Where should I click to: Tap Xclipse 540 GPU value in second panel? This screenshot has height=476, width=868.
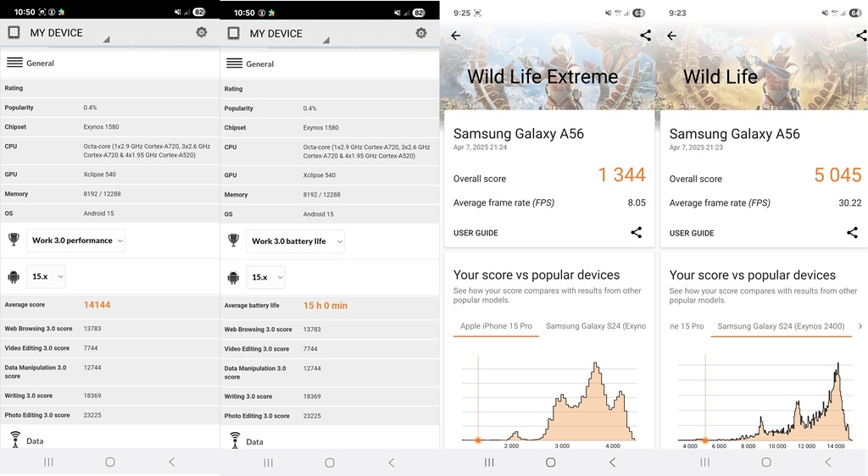click(320, 174)
